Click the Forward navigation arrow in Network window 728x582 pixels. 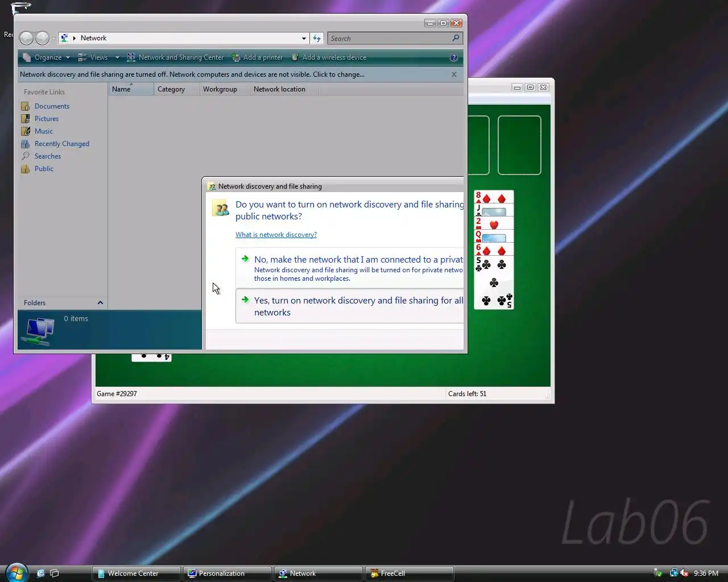[42, 38]
